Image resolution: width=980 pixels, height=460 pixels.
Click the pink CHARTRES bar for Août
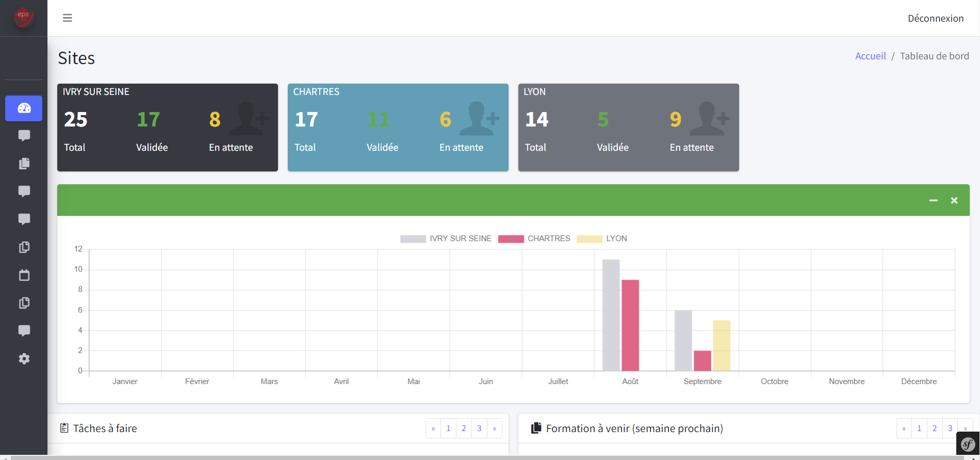(x=630, y=325)
